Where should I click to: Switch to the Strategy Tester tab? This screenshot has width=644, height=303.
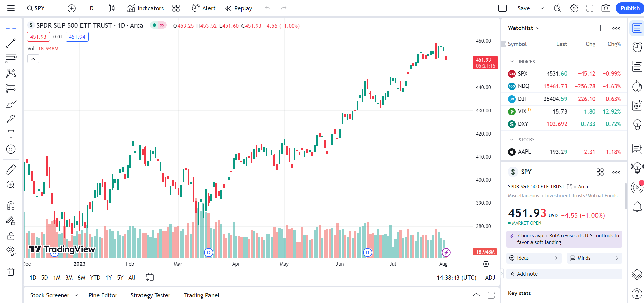(x=151, y=295)
